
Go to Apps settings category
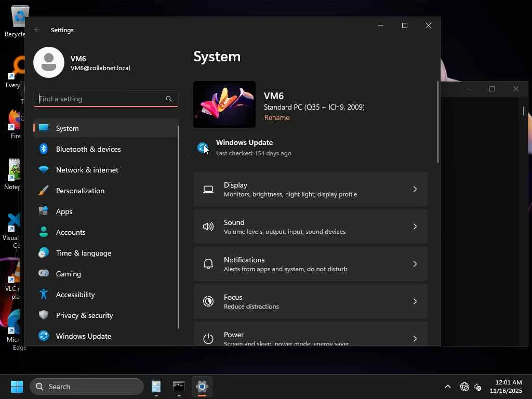[x=105, y=211]
